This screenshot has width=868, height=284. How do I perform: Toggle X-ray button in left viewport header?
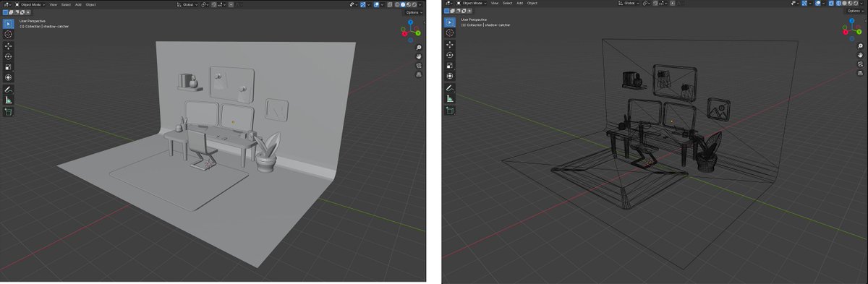click(389, 4)
